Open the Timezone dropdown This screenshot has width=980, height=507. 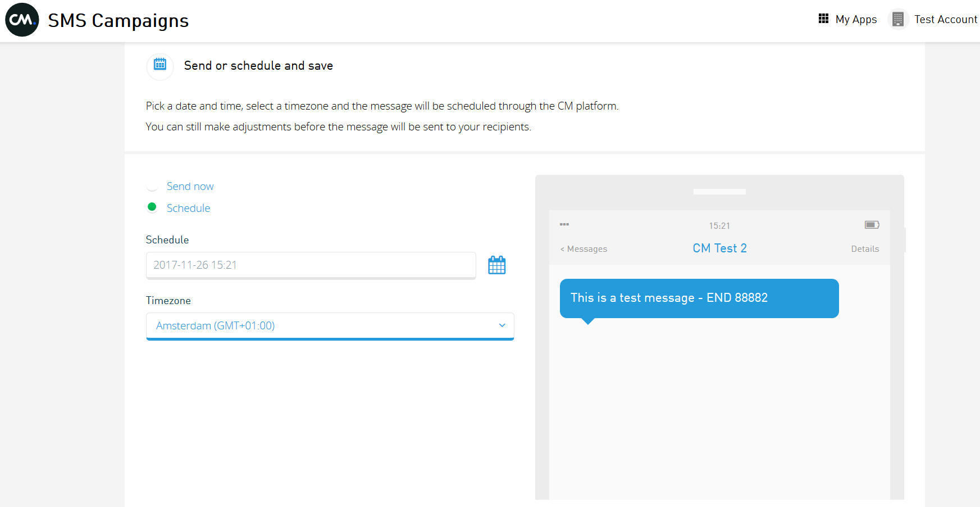click(330, 326)
